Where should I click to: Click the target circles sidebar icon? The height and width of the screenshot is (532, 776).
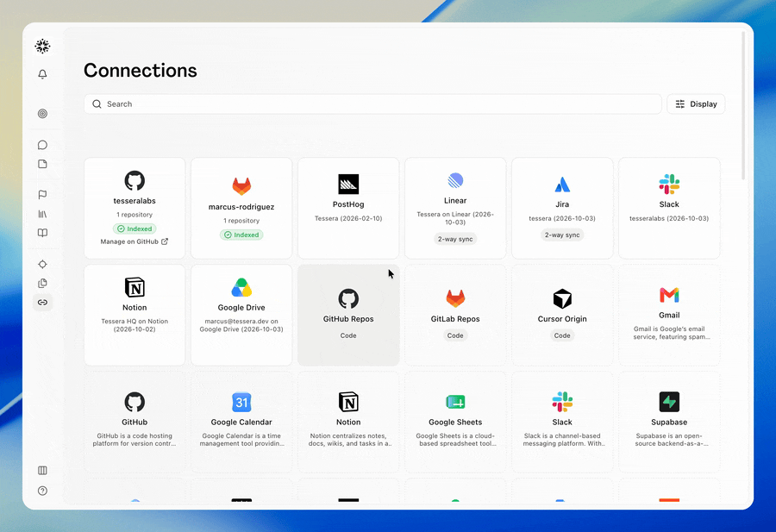coord(42,114)
